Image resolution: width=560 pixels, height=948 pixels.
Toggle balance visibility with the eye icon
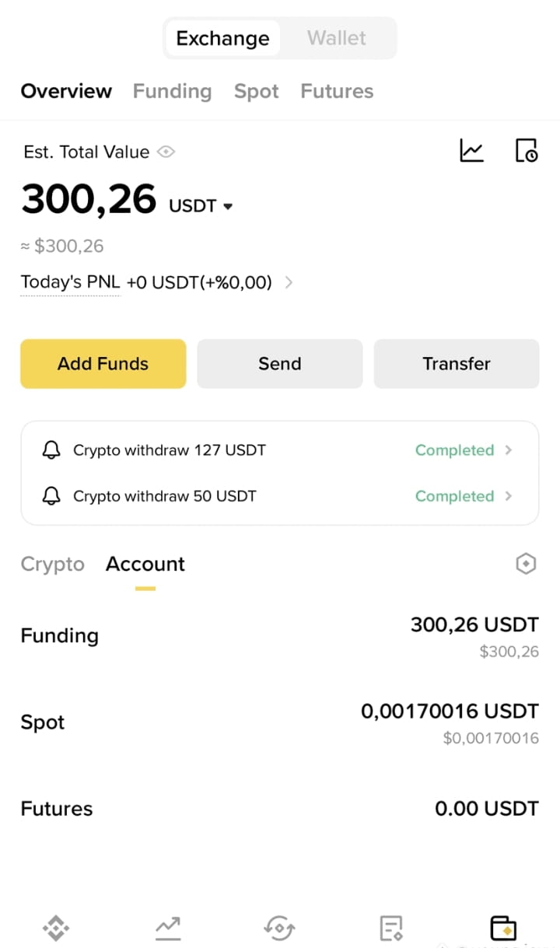[166, 152]
